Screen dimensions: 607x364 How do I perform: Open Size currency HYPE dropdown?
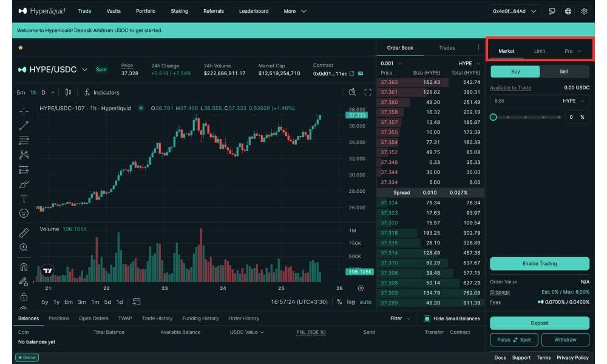click(x=574, y=101)
